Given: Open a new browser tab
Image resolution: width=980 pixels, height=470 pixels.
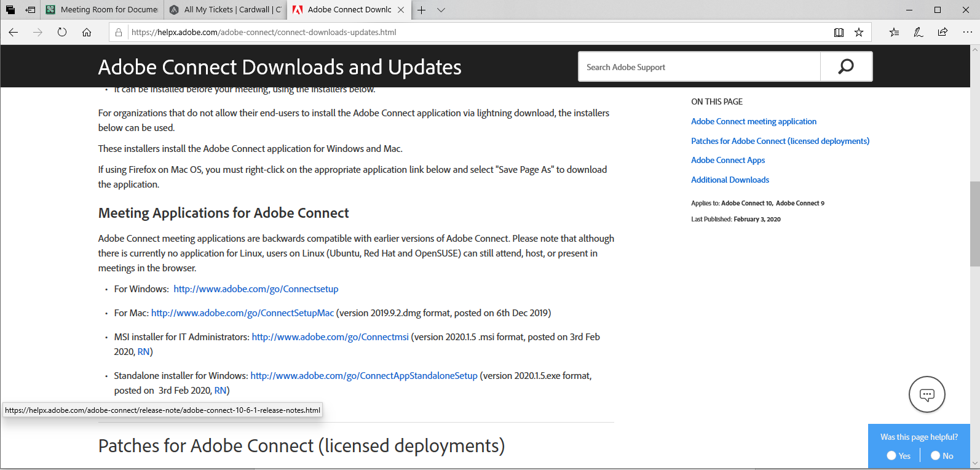Looking at the screenshot, I should click(x=421, y=10).
